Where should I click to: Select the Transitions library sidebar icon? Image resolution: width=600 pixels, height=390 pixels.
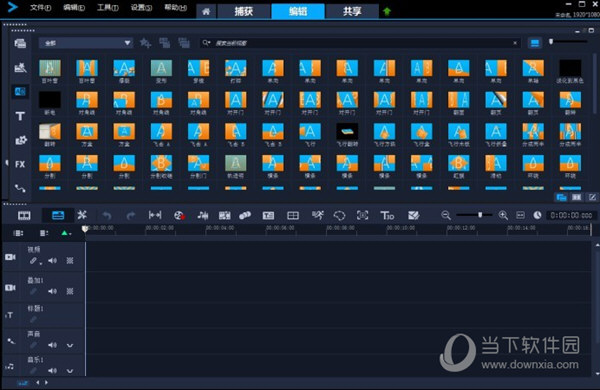tap(20, 91)
